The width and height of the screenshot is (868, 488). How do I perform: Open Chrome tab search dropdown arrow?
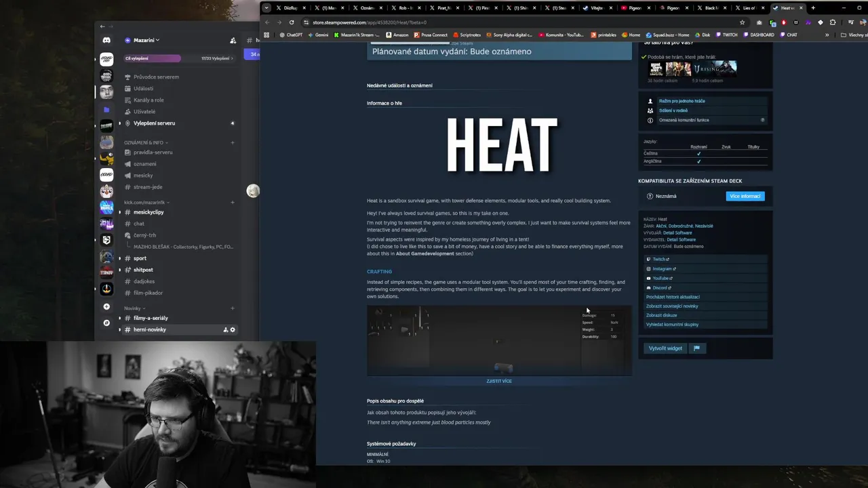[267, 8]
